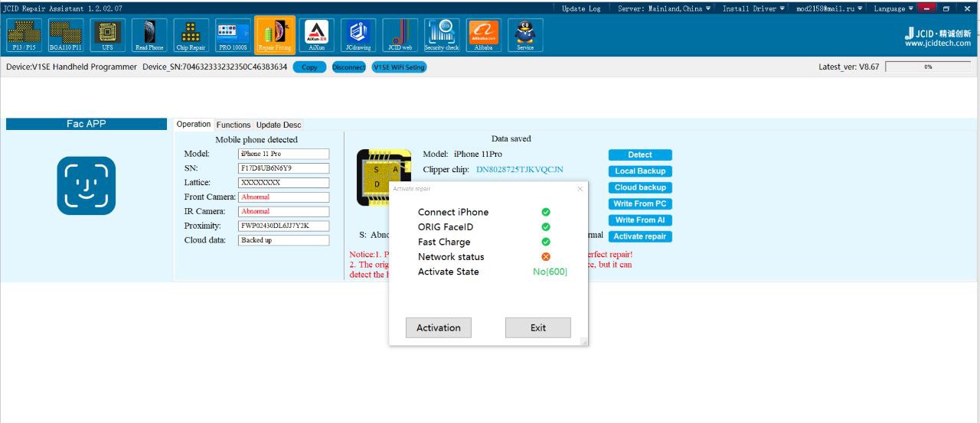Open V1SE WiFi Seting
This screenshot has height=423, width=980.
click(x=399, y=67)
